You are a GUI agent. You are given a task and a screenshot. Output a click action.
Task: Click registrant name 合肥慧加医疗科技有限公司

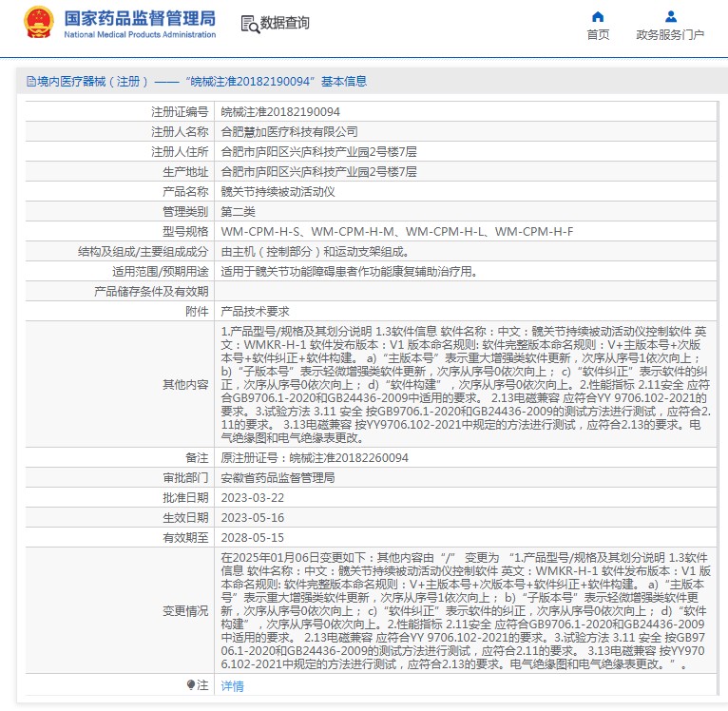click(289, 131)
